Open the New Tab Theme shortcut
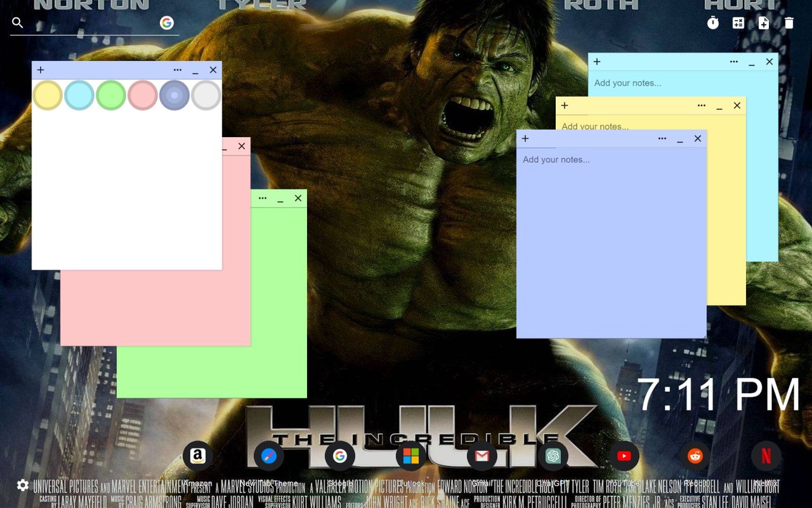 (269, 456)
